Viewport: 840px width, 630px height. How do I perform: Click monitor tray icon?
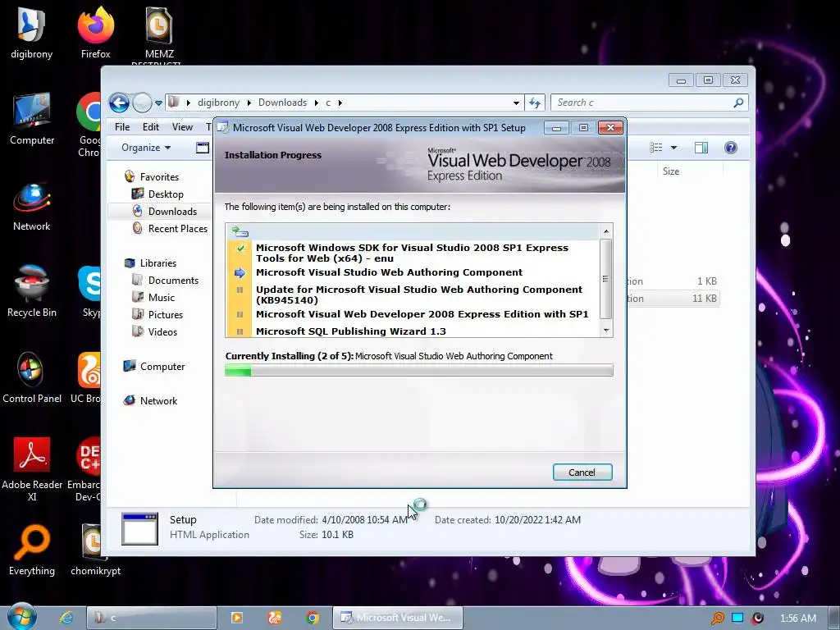tap(737, 619)
